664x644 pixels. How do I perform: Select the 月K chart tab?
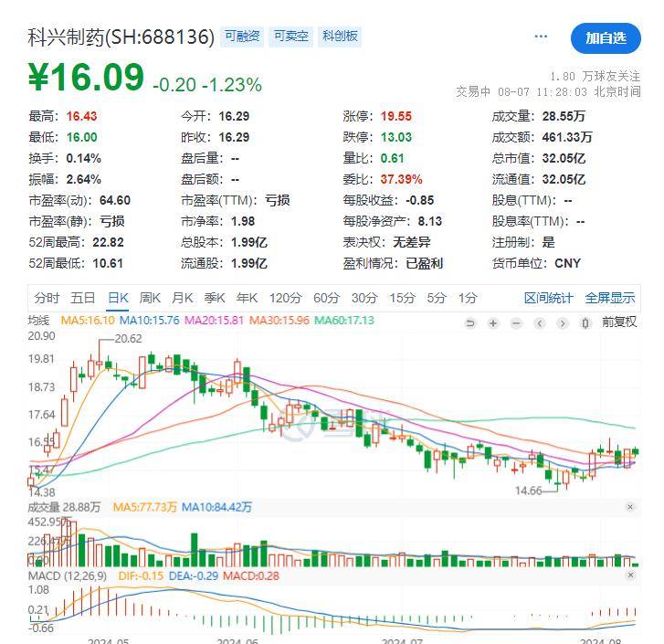[x=183, y=298]
